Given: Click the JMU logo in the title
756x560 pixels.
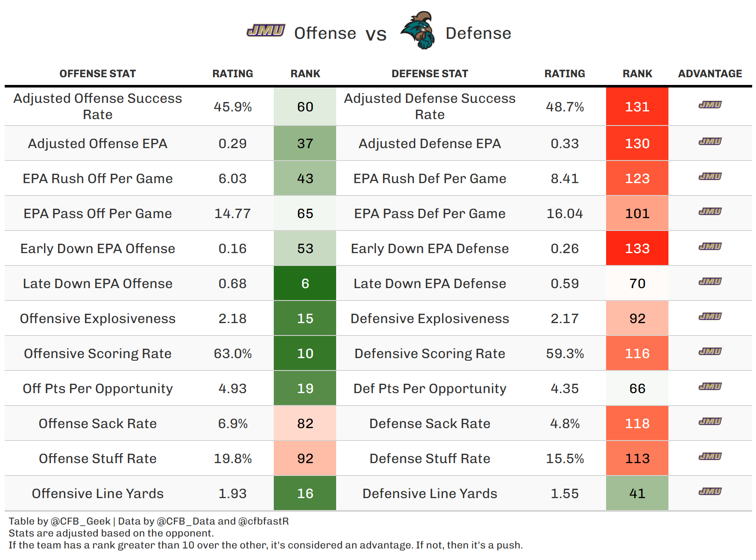Looking at the screenshot, I should [x=266, y=31].
